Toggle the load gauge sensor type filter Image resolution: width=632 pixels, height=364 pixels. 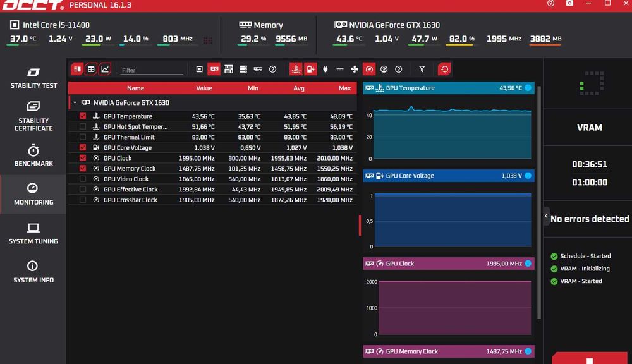coord(384,70)
